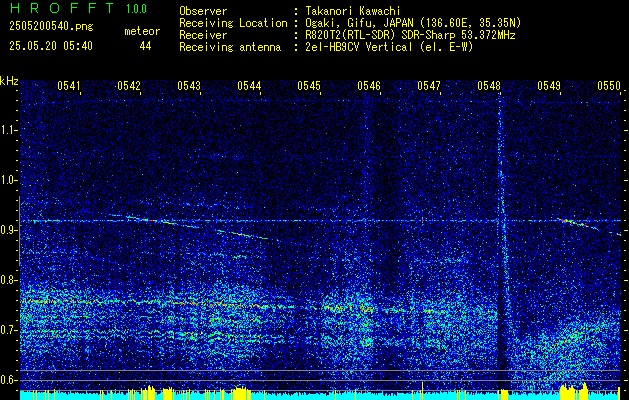This screenshot has height=400, width=629.
Task: Click the 1.1 kHz axis tick label
Action: 8,130
